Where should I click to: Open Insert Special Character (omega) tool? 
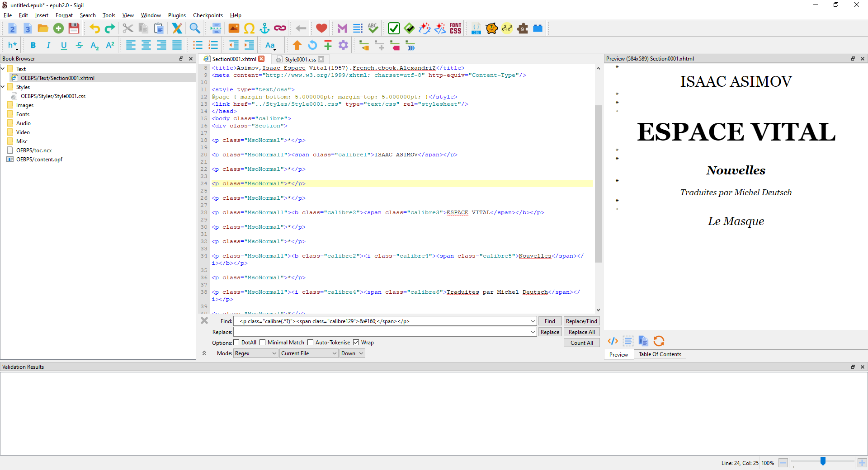click(249, 28)
